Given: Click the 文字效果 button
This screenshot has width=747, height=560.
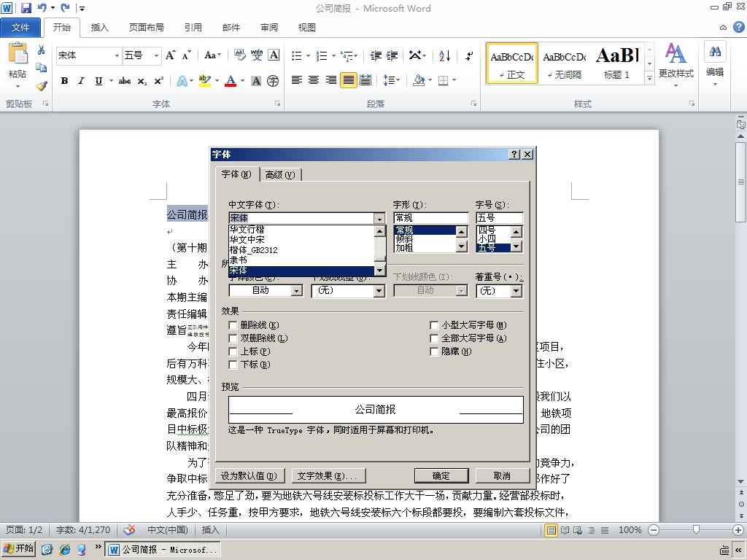Looking at the screenshot, I should tap(328, 475).
